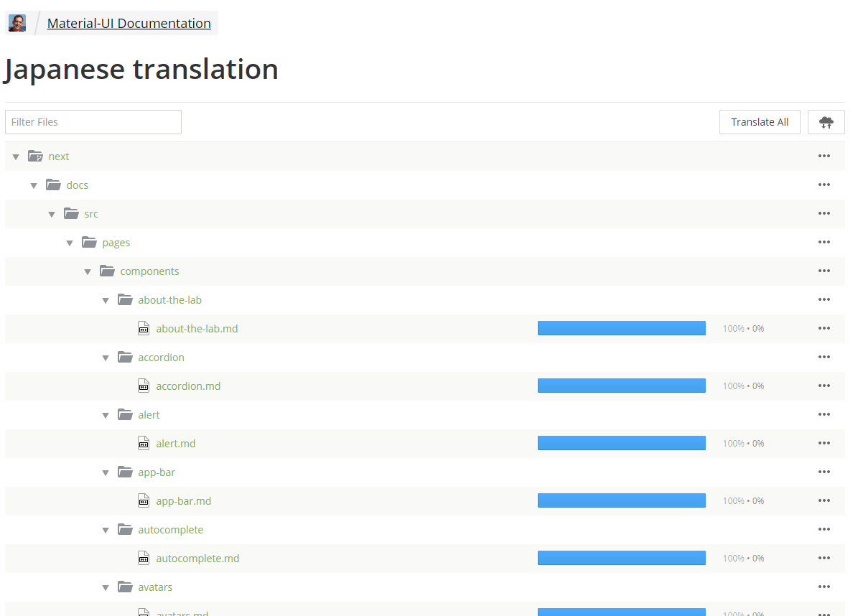The height and width of the screenshot is (616, 858).
Task: Click the accordion.md progress bar
Action: pyautogui.click(x=622, y=386)
